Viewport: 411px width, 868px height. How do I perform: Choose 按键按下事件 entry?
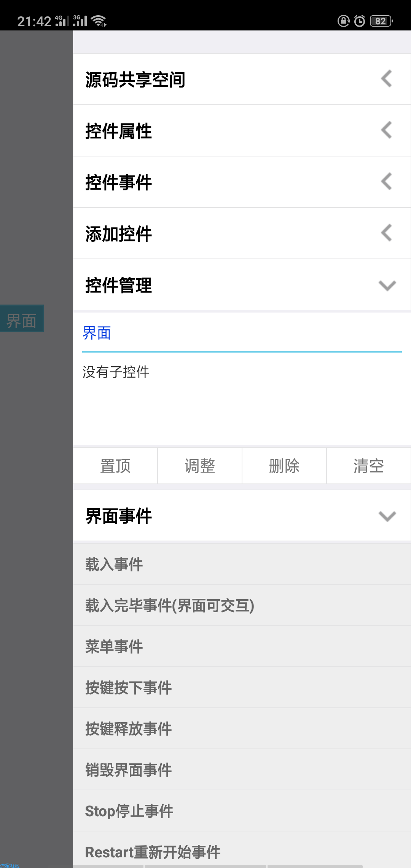[242, 688]
